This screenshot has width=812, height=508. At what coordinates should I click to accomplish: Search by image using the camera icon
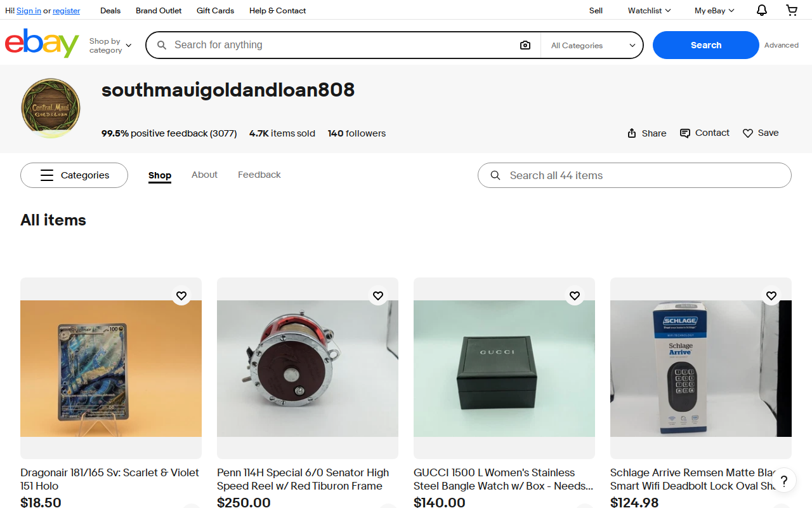pos(525,45)
